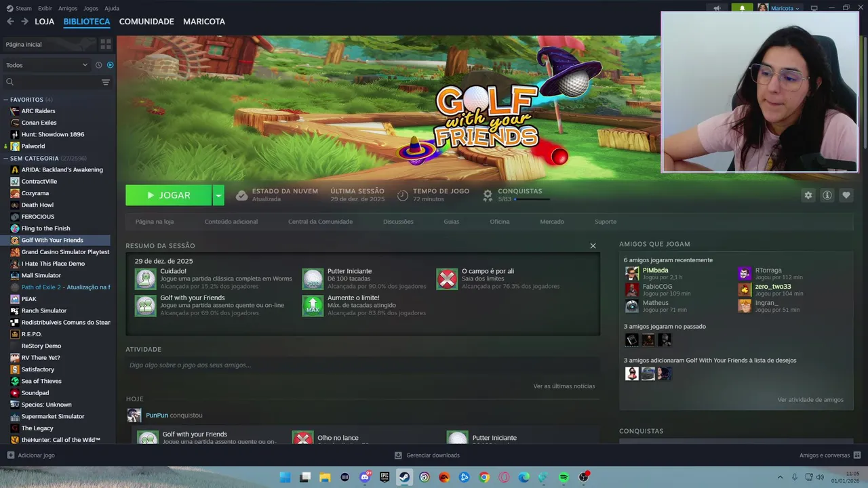Open PunPun profile link

(x=157, y=415)
